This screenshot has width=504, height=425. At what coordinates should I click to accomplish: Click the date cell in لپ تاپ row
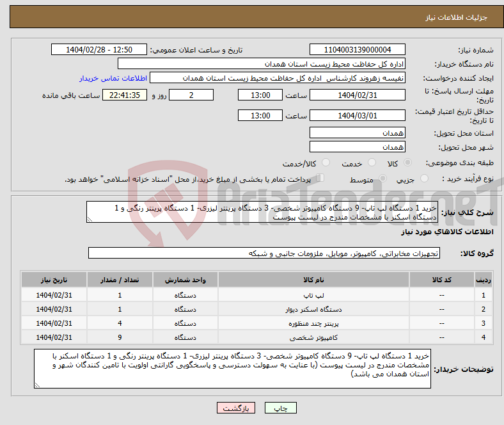tap(54, 295)
